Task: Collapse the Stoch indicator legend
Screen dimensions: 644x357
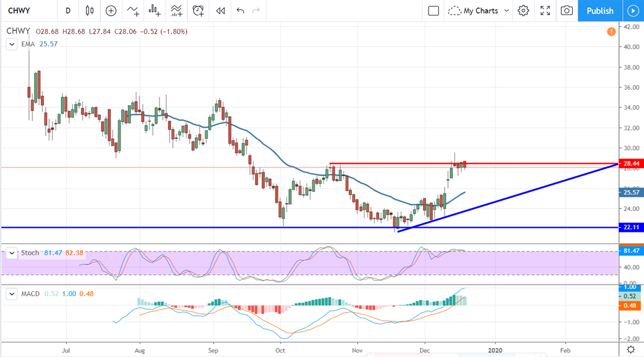Action: pyautogui.click(x=11, y=252)
